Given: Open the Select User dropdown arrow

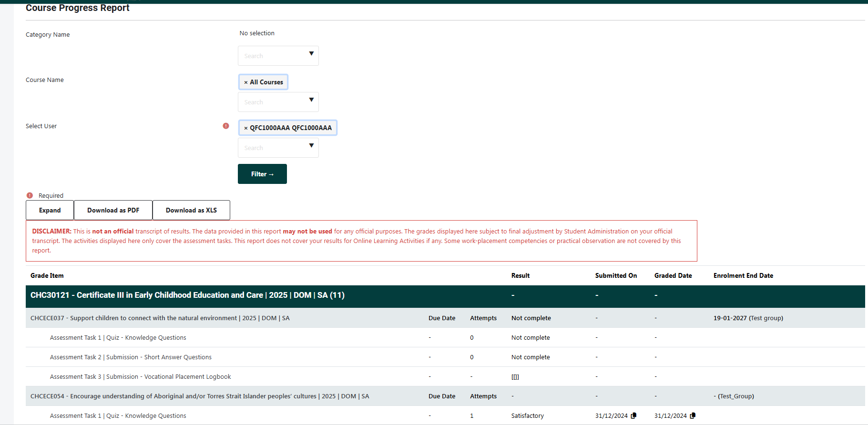Looking at the screenshot, I should point(311,146).
